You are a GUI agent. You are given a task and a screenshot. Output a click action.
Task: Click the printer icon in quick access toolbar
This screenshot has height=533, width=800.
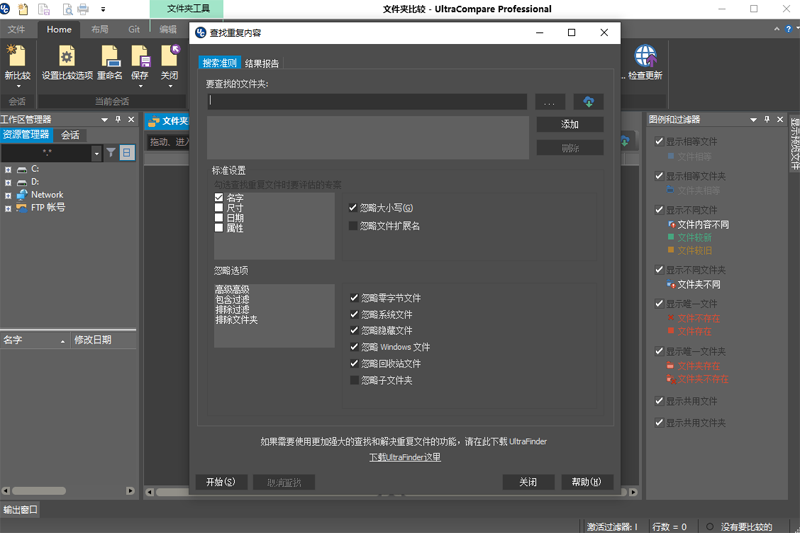point(83,9)
